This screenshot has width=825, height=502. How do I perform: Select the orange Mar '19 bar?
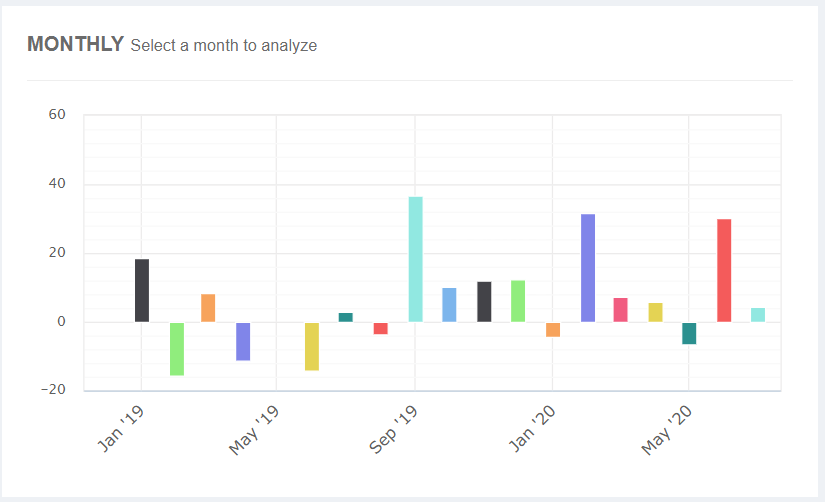click(x=208, y=308)
